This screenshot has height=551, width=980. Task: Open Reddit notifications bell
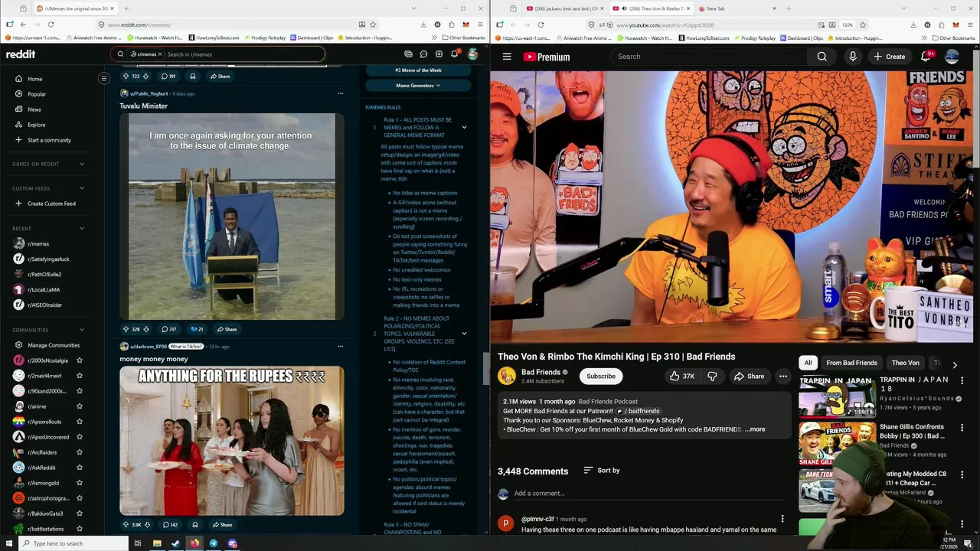click(x=454, y=54)
